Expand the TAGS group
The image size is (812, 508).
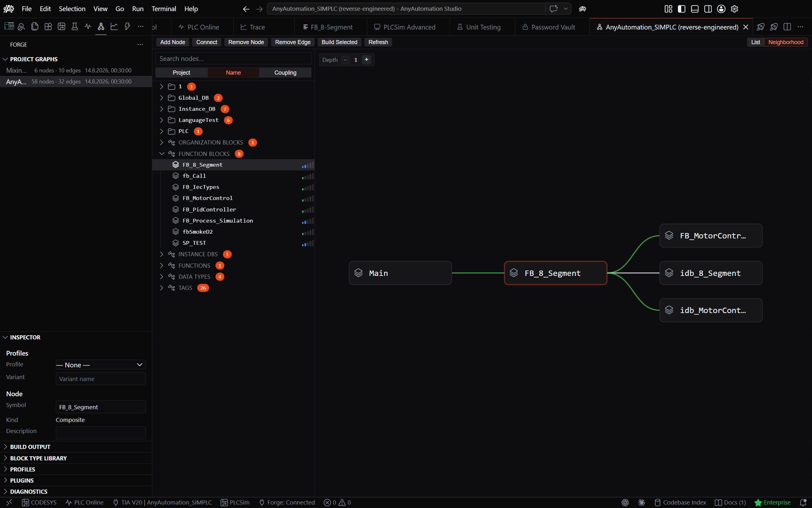click(161, 288)
